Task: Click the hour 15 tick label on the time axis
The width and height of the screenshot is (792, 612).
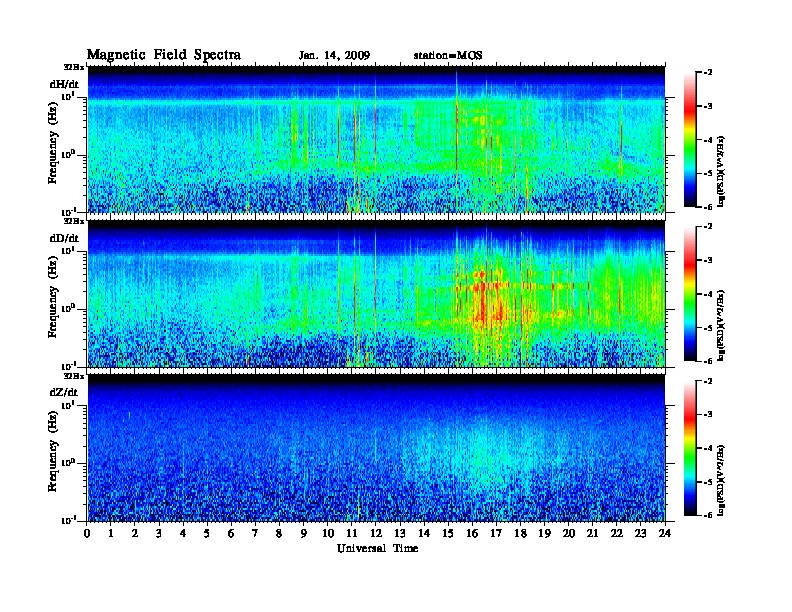Action: click(448, 534)
